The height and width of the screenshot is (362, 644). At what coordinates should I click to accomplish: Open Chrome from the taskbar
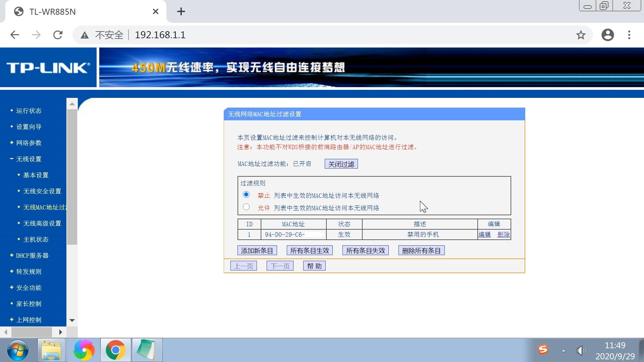(115, 350)
